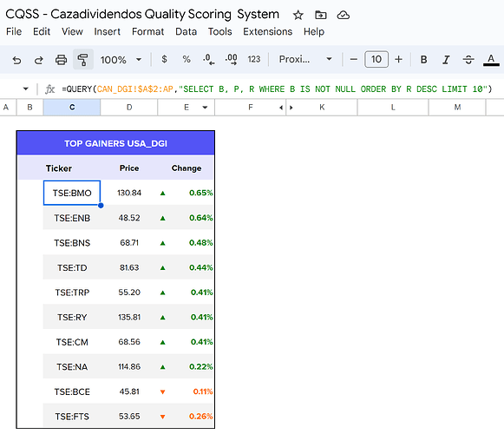Star the CQSS document
This screenshot has height=434, width=504.
(298, 15)
